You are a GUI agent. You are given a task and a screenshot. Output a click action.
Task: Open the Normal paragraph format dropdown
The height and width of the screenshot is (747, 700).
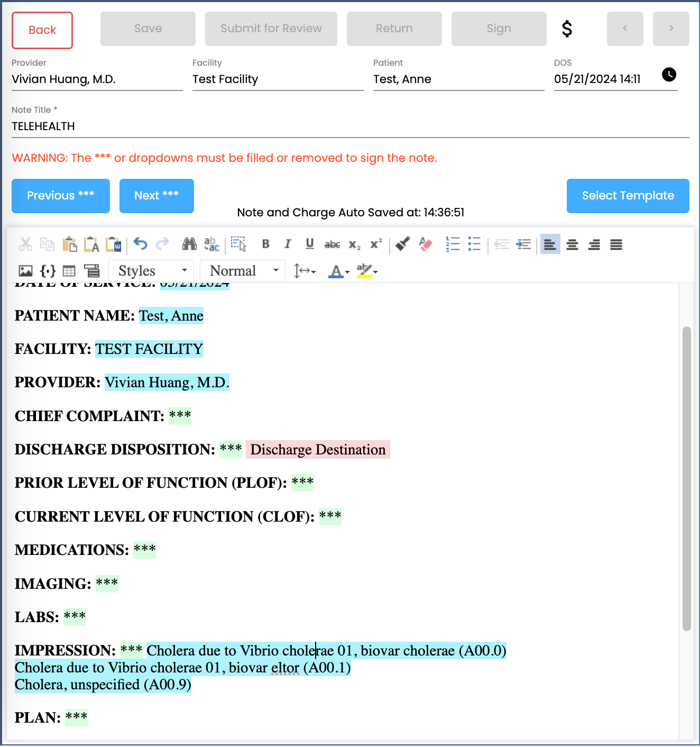(x=243, y=271)
